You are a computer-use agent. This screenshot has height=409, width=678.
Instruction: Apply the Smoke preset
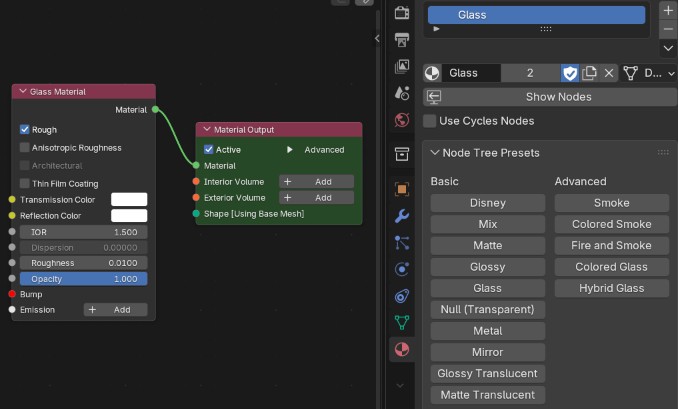coord(612,203)
